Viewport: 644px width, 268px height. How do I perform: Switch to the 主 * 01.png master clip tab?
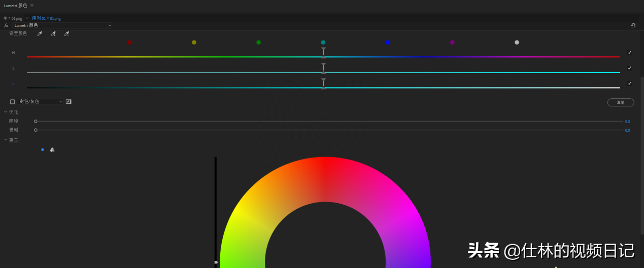tap(13, 18)
